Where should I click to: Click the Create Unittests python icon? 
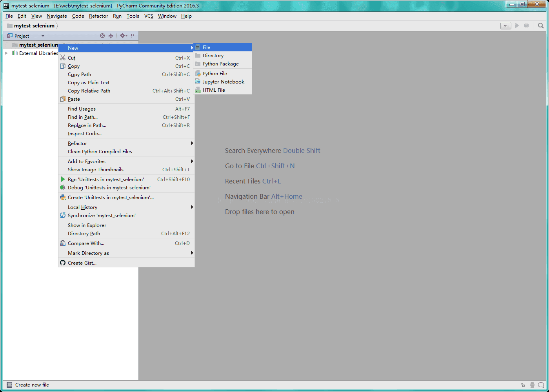coord(63,197)
